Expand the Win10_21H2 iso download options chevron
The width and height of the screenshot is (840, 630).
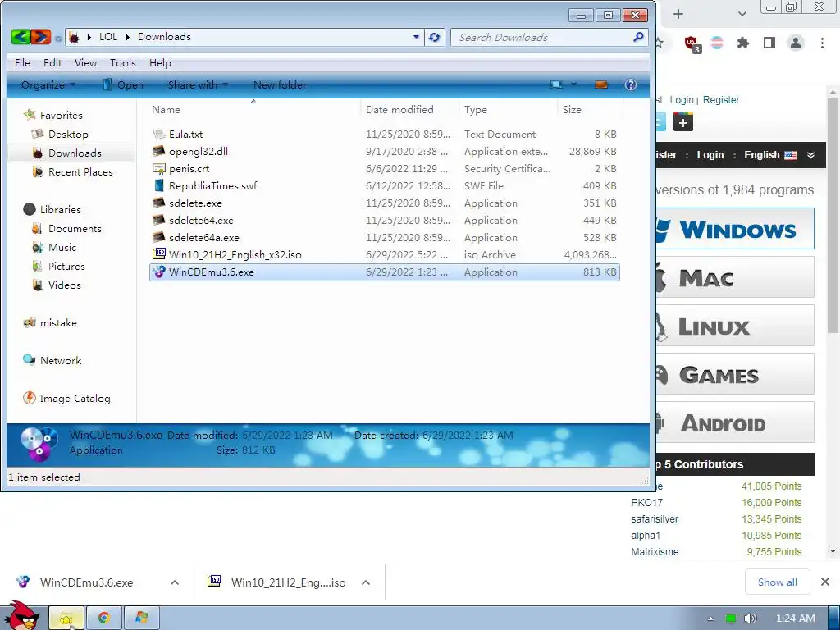tap(366, 582)
